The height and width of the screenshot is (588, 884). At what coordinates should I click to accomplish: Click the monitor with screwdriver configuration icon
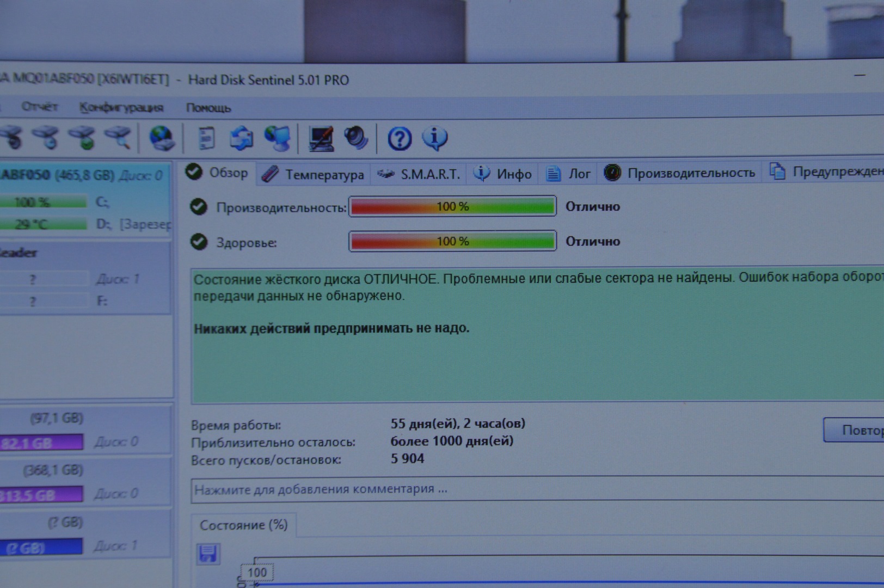pyautogui.click(x=321, y=138)
